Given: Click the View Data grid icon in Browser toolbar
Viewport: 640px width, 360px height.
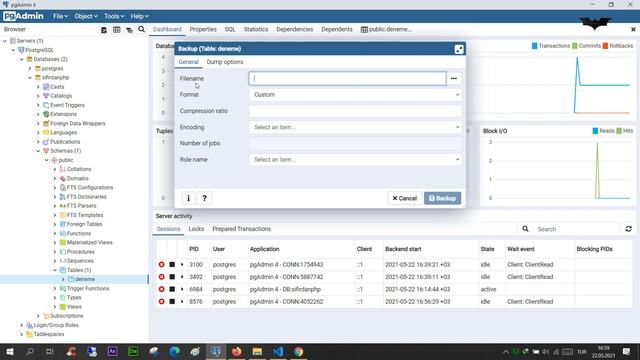Looking at the screenshot, I should 117,30.
